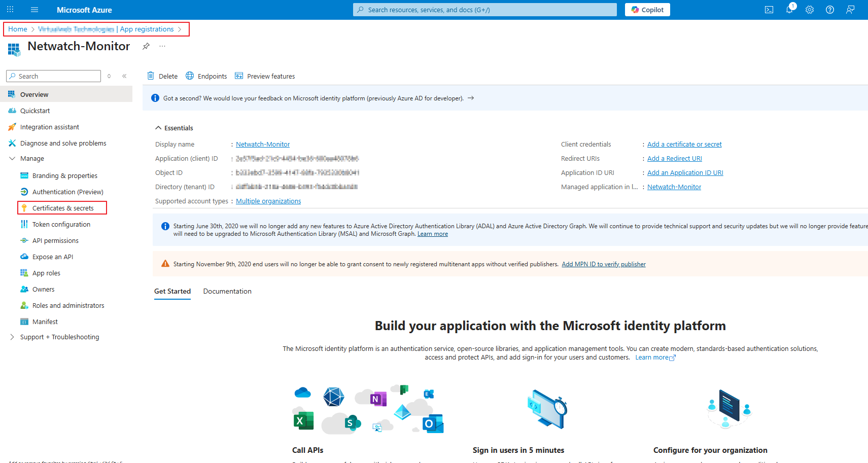The image size is (868, 463).
Task: Click the Object ID value
Action: click(x=297, y=173)
